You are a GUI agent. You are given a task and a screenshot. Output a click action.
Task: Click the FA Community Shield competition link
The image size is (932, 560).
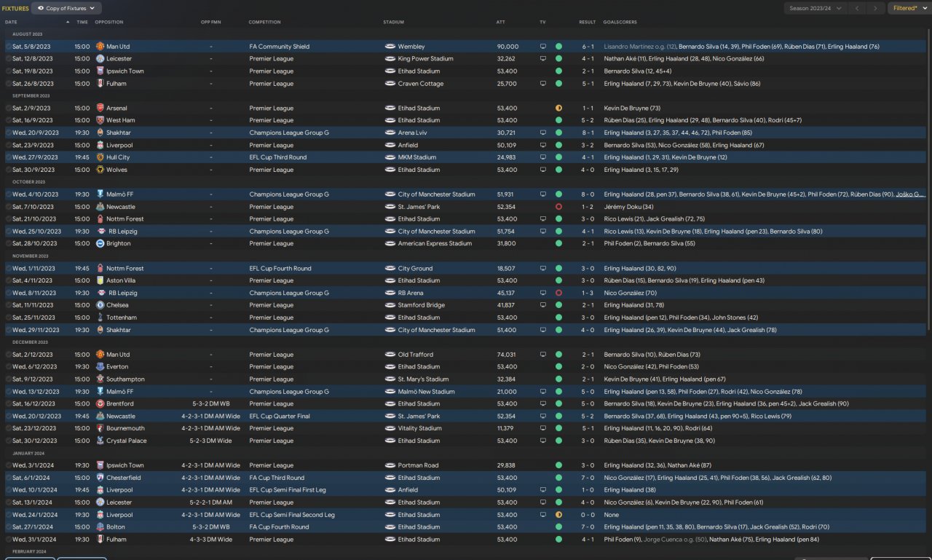[280, 47]
